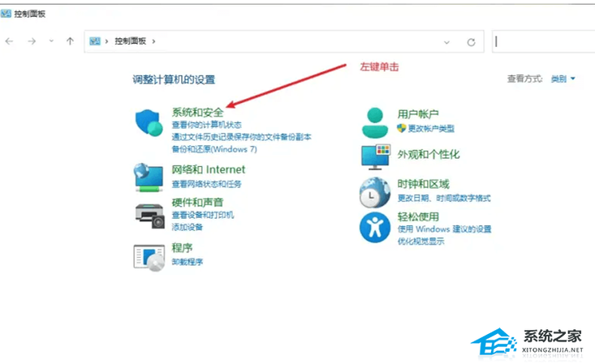This screenshot has width=595, height=364.
Task: Click 使用 Windows 建议的设置 link
Action: [444, 229]
